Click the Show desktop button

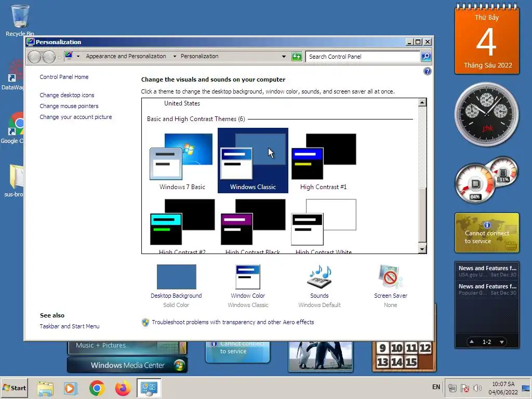click(526, 388)
